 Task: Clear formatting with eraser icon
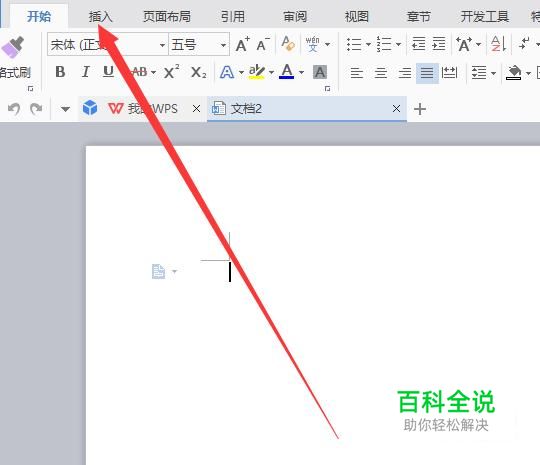pyautogui.click(x=288, y=44)
